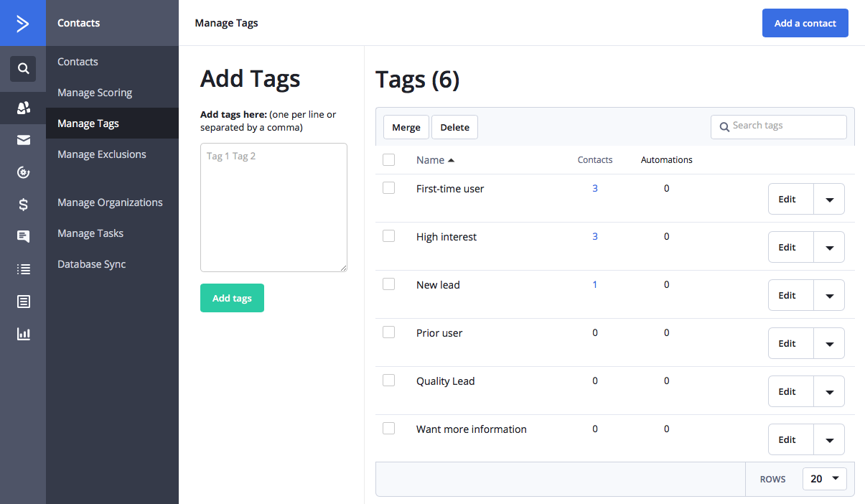This screenshot has height=504, width=865.
Task: Open Manage Exclusions menu item
Action: tap(102, 154)
